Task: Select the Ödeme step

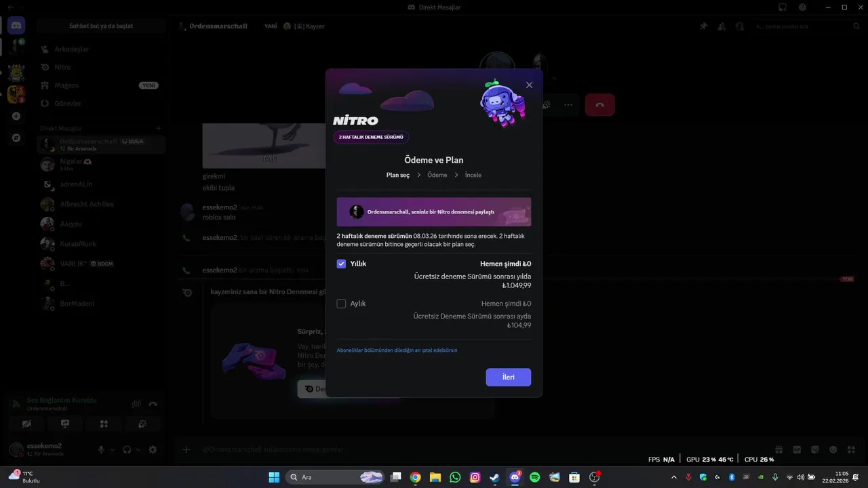Action: [437, 175]
